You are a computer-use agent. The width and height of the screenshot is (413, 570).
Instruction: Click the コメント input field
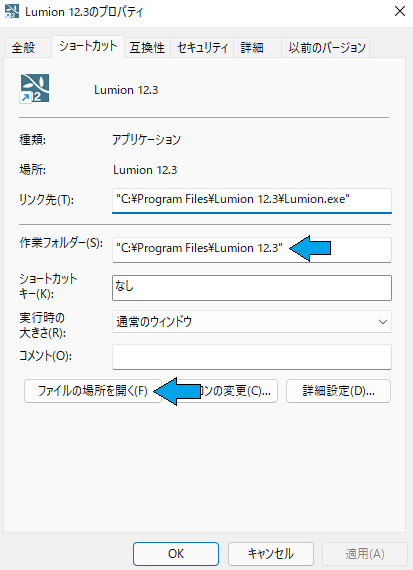click(252, 357)
